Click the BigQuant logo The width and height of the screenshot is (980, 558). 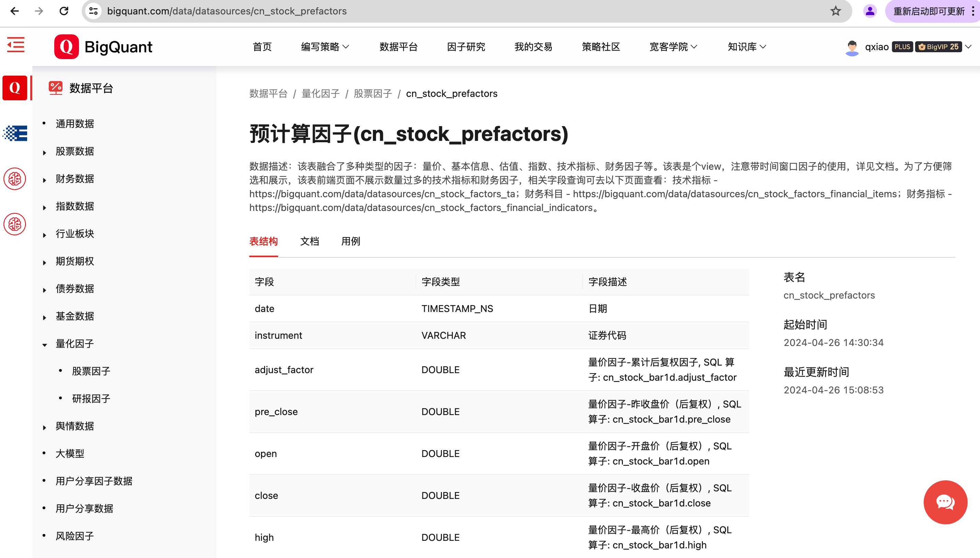(103, 47)
